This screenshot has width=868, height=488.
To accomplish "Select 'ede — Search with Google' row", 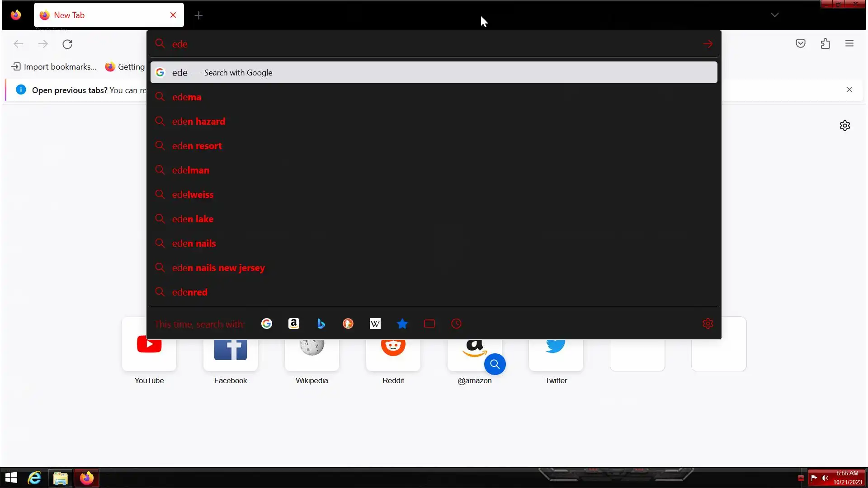I will 433,73.
